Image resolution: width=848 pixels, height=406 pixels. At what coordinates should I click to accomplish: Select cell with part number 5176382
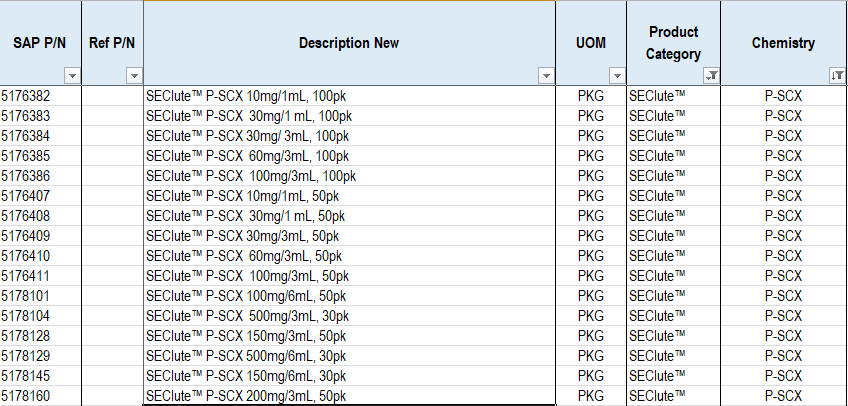tap(41, 96)
